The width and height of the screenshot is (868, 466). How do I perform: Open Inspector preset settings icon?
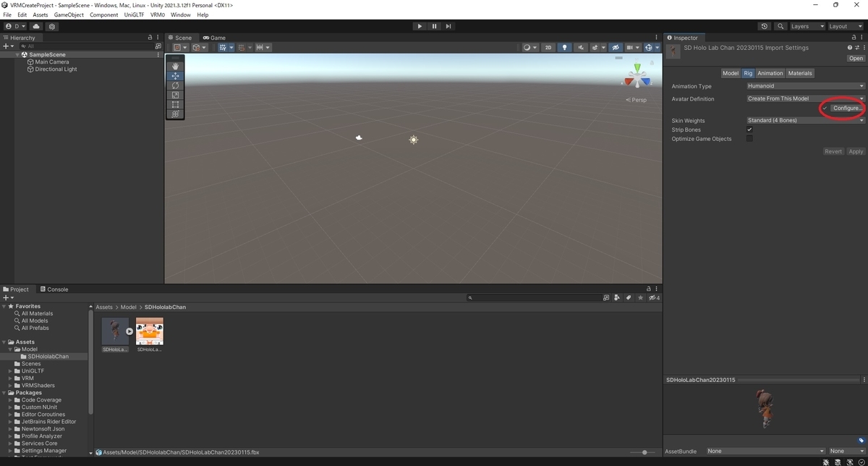(x=856, y=48)
